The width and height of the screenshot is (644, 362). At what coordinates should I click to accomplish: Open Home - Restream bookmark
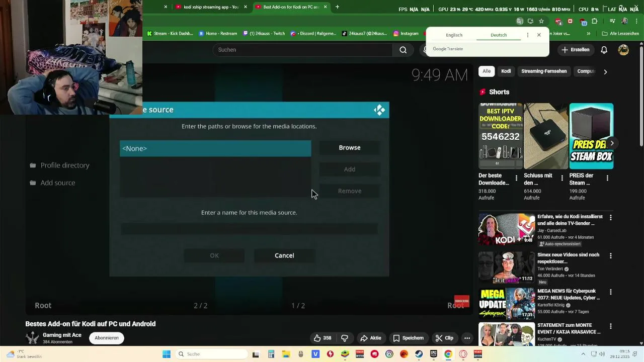coord(218,34)
